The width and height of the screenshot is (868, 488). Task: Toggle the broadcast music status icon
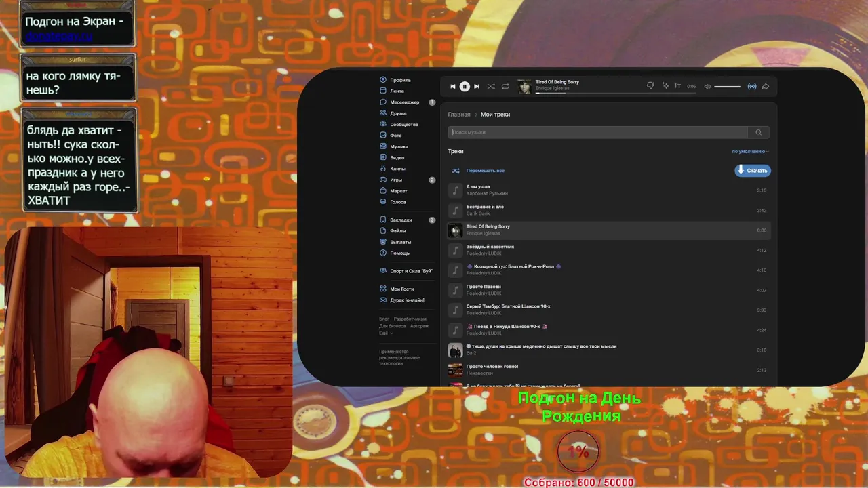click(751, 87)
